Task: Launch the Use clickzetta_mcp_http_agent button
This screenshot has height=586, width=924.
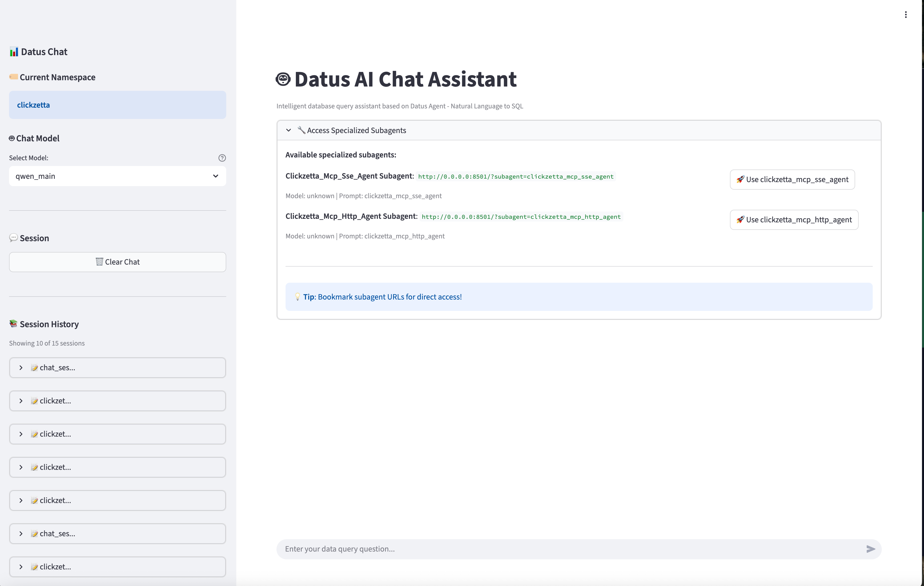Action: [x=794, y=220]
